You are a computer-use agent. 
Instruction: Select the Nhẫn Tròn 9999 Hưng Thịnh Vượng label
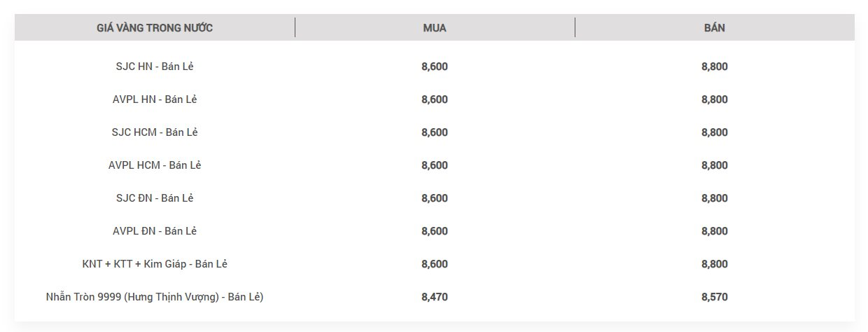(155, 297)
